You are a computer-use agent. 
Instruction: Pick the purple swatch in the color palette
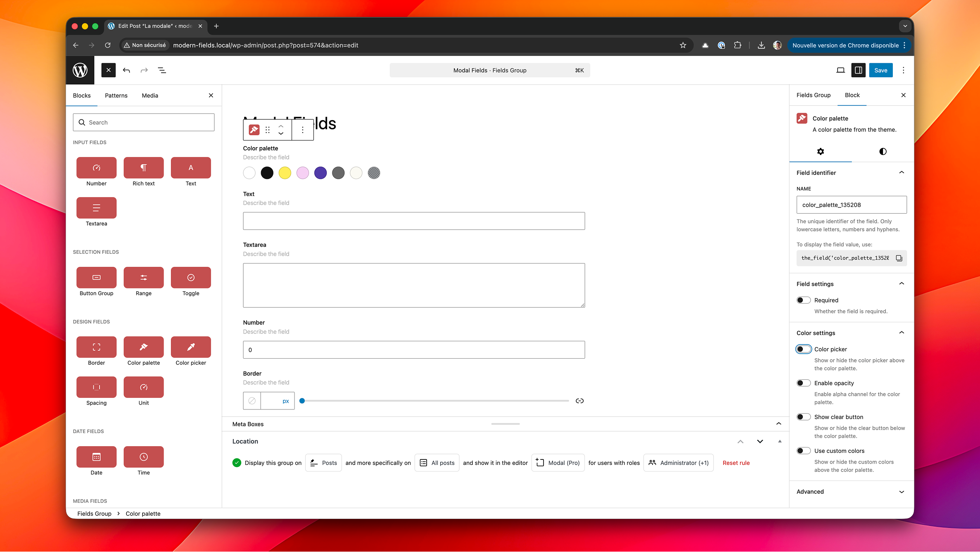tap(320, 173)
